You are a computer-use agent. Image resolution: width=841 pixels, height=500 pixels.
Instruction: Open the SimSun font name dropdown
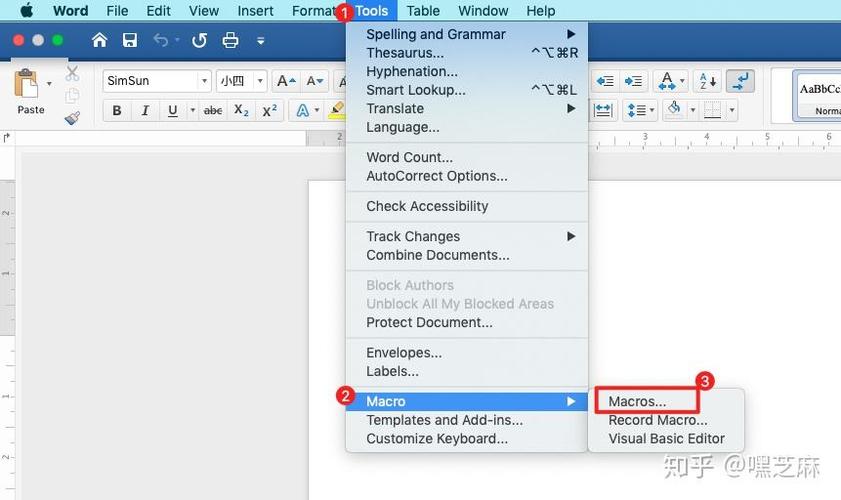click(204, 81)
